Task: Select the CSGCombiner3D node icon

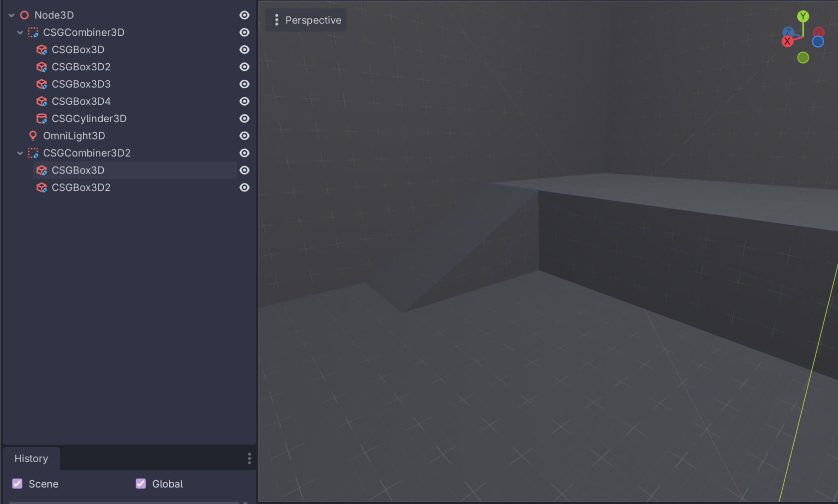Action: coord(33,32)
